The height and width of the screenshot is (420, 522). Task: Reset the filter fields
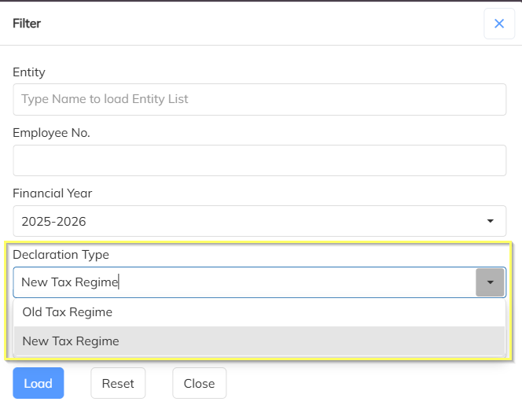pos(118,383)
